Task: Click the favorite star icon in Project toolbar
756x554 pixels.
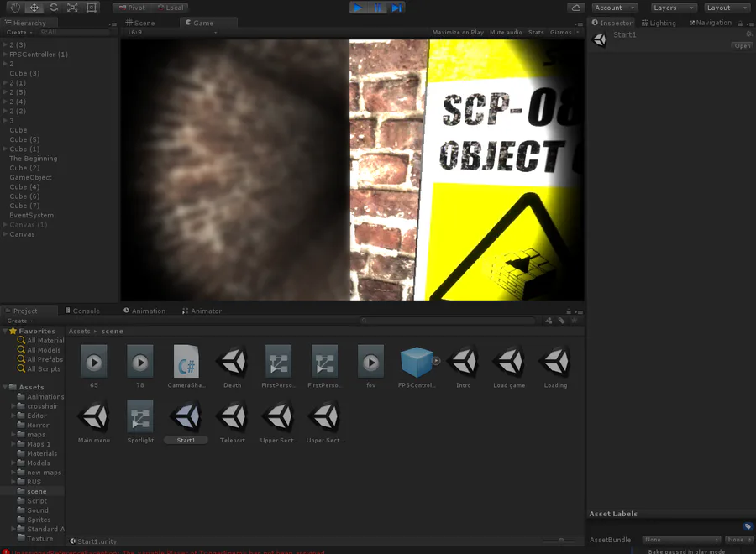Action: click(x=575, y=321)
